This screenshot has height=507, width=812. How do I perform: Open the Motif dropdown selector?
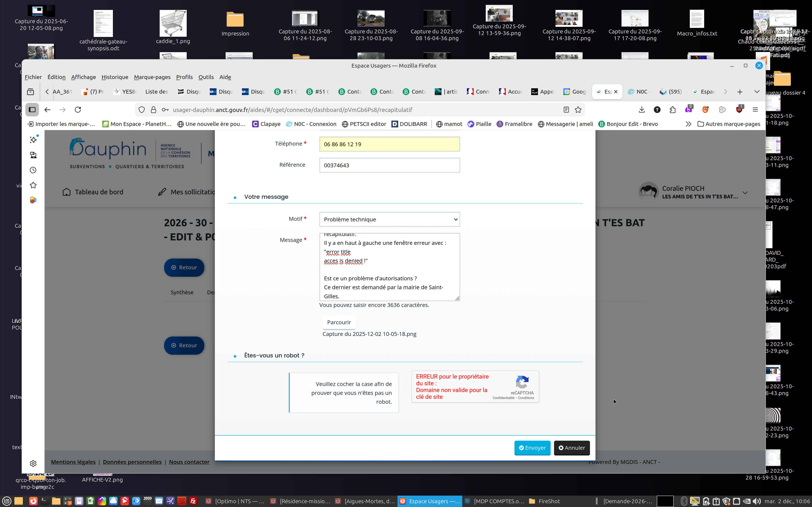[x=389, y=219]
